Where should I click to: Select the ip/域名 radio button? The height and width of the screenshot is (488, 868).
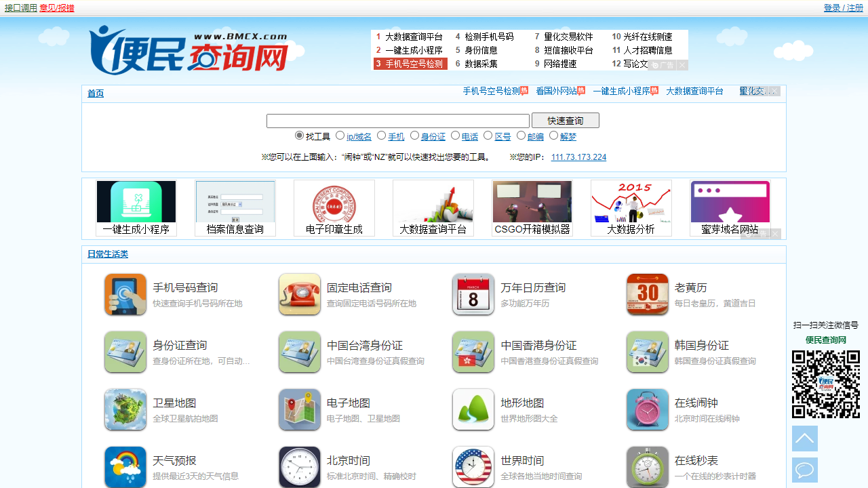coord(340,136)
